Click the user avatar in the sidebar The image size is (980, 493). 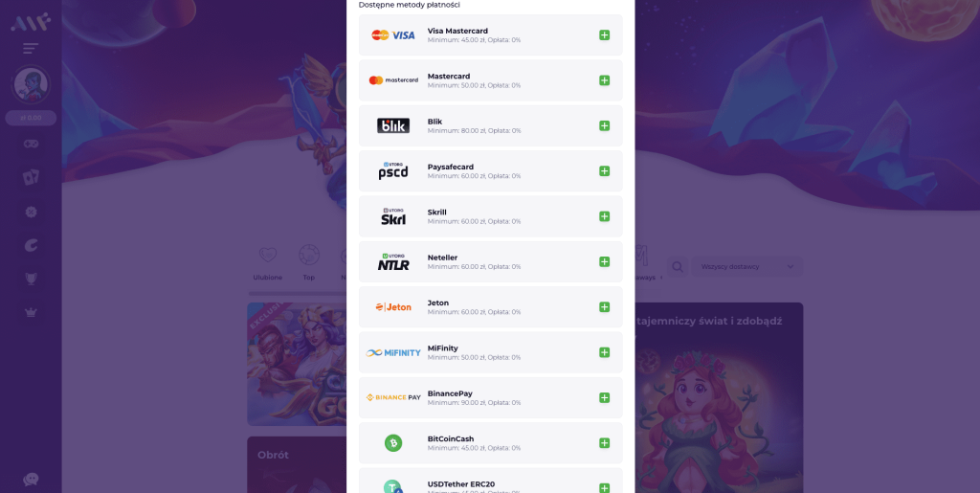[31, 84]
